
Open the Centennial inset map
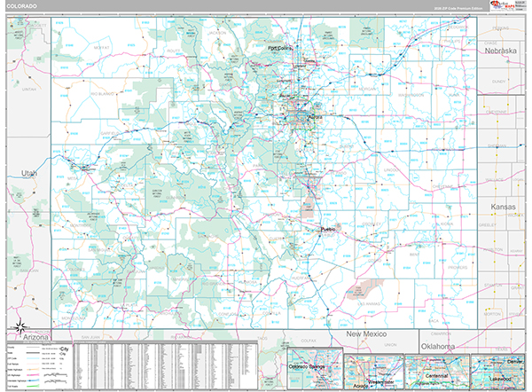(437, 372)
